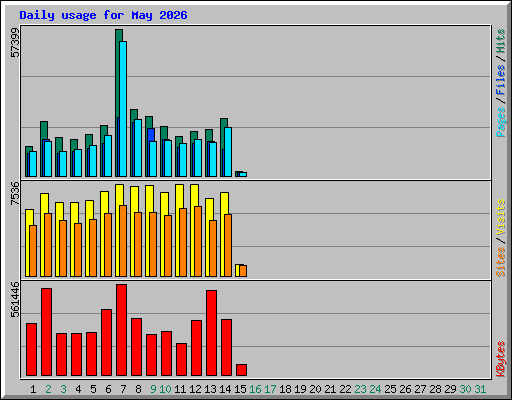This screenshot has height=400, width=512.
Task: Click day 2 on the x-axis
Action: click(48, 389)
